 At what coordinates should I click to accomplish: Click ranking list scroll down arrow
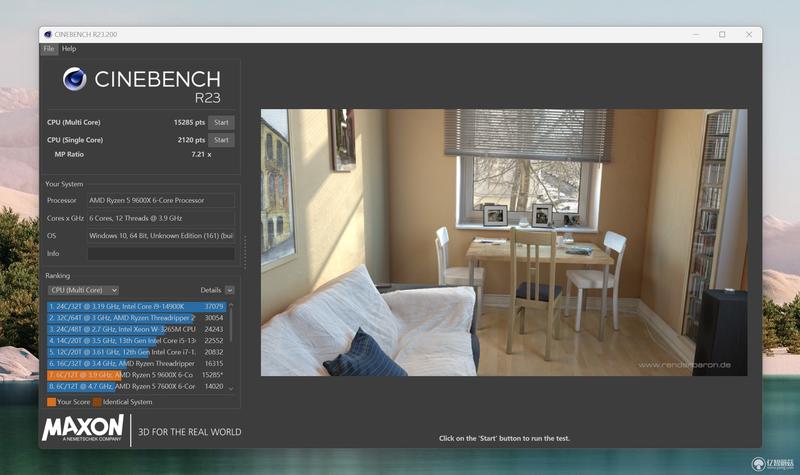231,389
